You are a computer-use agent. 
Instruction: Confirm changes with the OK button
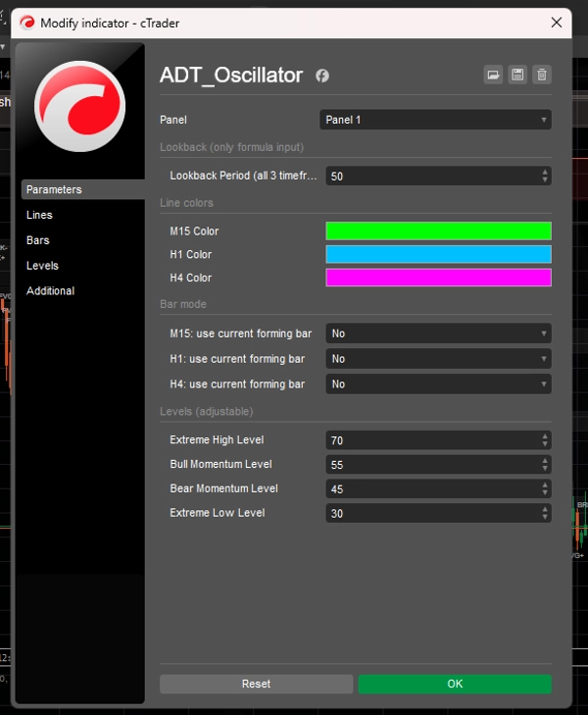pos(455,684)
